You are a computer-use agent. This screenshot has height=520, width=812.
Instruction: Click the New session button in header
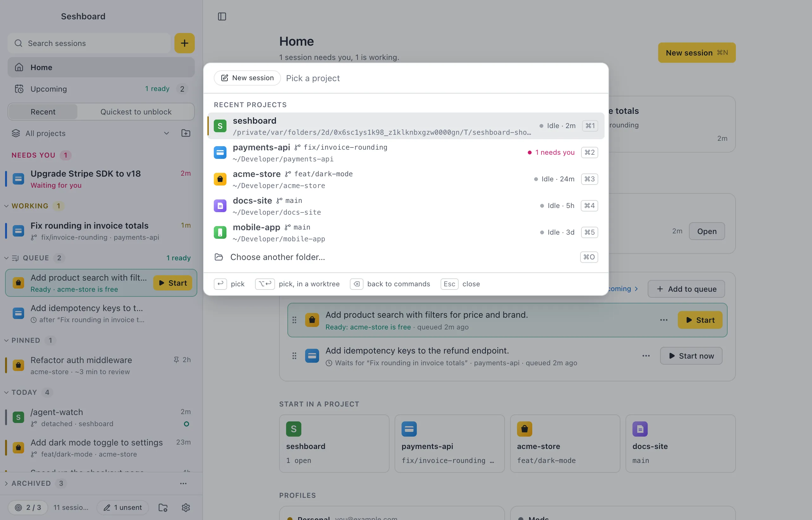point(697,53)
